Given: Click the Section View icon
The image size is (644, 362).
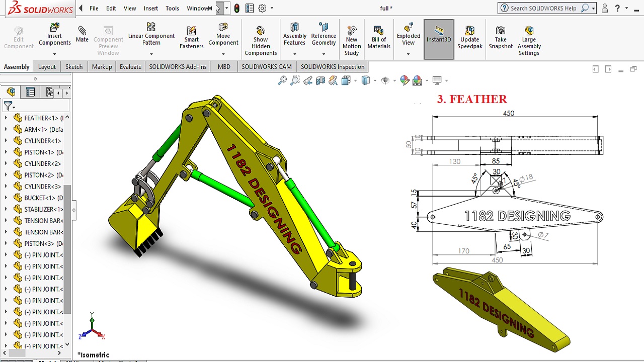Looking at the screenshot, I should (x=320, y=80).
